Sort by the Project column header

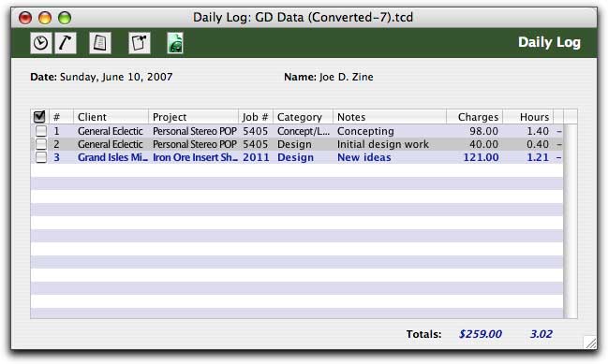click(193, 117)
